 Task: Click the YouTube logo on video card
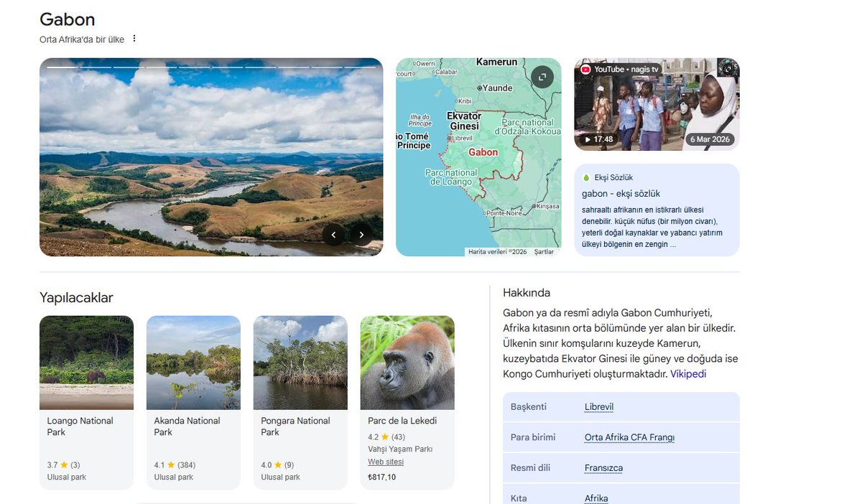pos(585,69)
